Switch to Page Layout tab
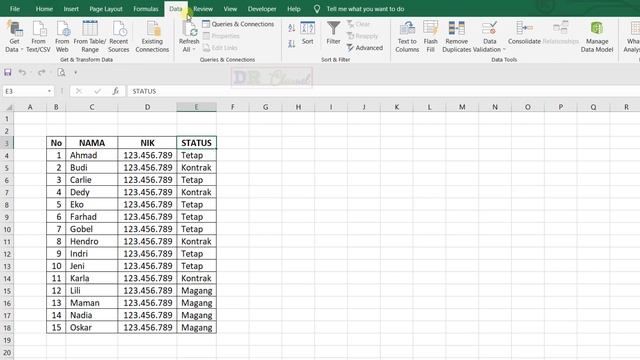Screen dimensions: 640x360 (x=106, y=9)
